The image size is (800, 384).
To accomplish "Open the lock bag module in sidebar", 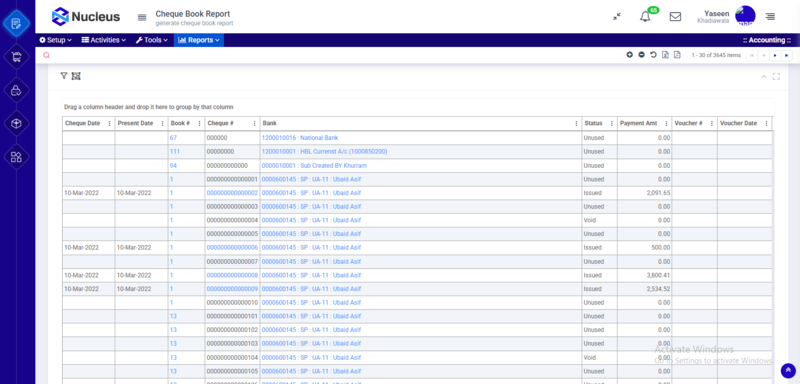I will [x=16, y=90].
